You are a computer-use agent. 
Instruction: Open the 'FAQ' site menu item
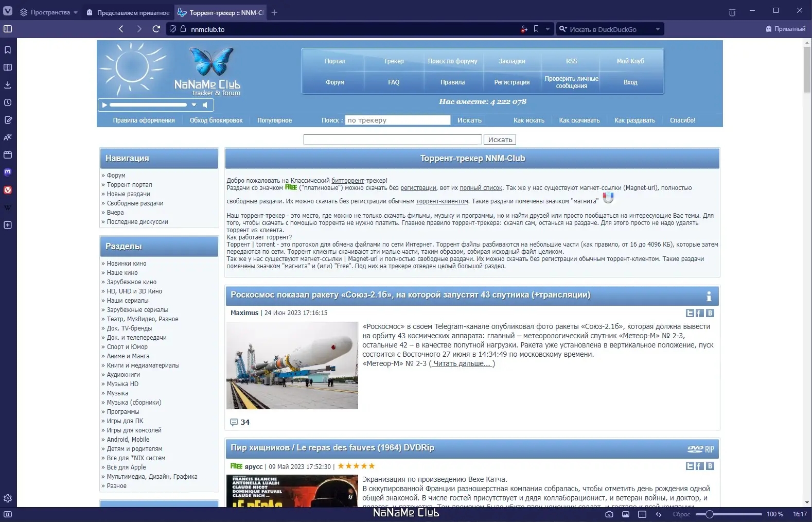[x=394, y=82]
